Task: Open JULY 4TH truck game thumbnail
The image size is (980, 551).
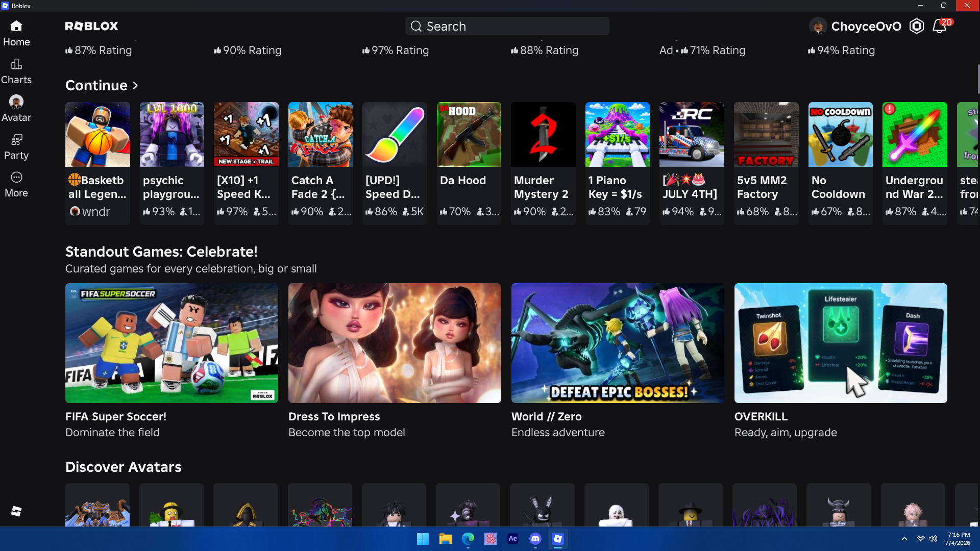Action: (x=692, y=134)
